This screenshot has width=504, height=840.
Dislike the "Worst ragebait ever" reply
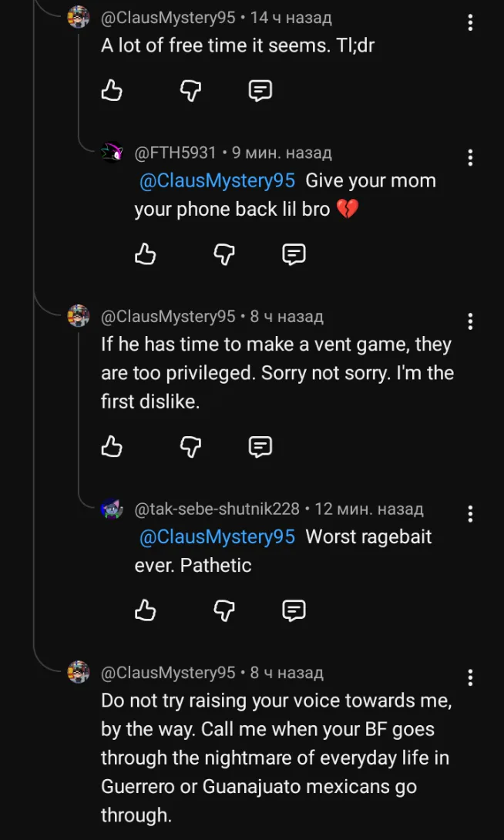pyautogui.click(x=223, y=610)
